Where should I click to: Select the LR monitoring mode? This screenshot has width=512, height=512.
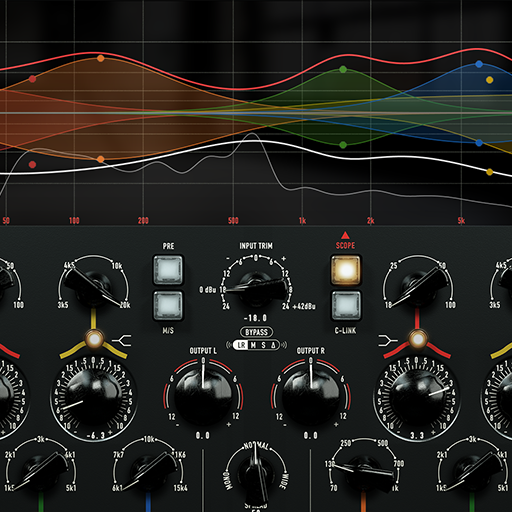(241, 345)
